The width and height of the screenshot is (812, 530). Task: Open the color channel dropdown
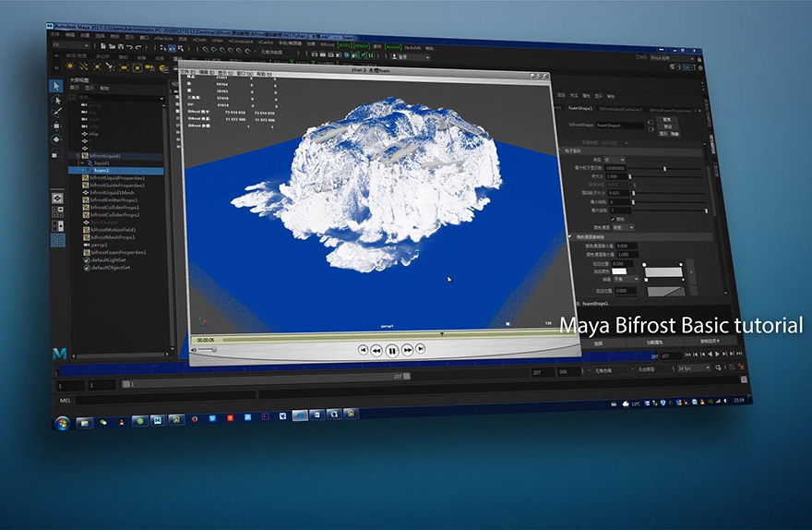623,227
